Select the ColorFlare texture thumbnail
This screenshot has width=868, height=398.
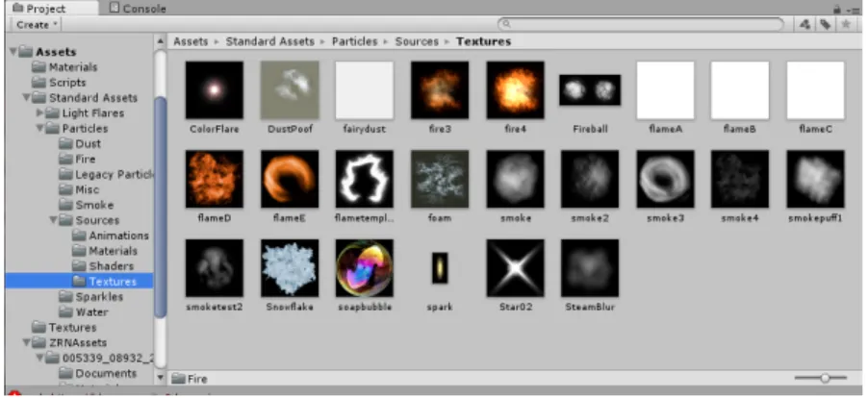click(x=215, y=90)
